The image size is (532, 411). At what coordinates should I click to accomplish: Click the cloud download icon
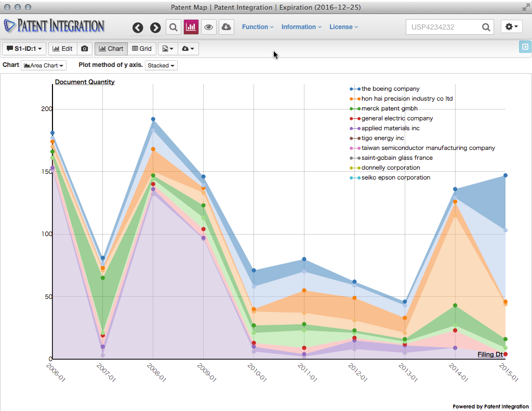pyautogui.click(x=227, y=27)
